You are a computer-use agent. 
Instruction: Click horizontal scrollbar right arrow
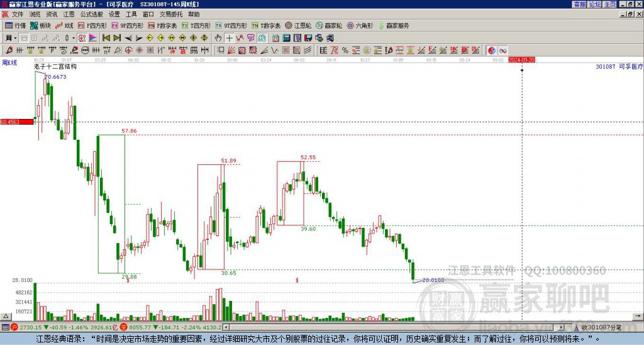pyautogui.click(x=562, y=327)
